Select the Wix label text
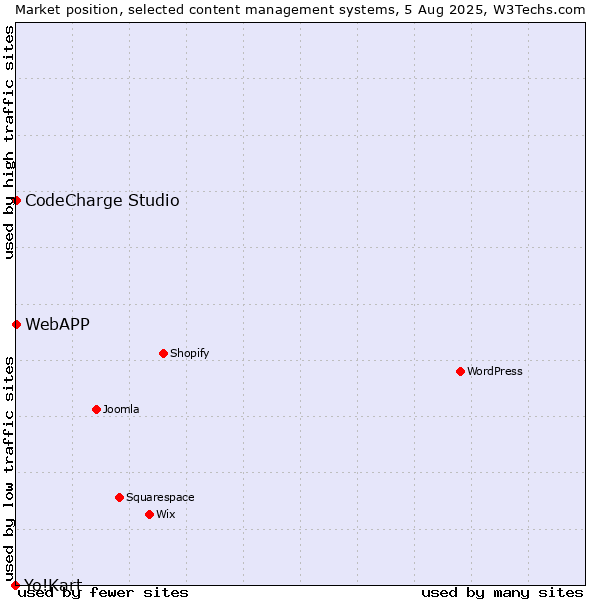The width and height of the screenshot is (600, 600). [x=166, y=514]
